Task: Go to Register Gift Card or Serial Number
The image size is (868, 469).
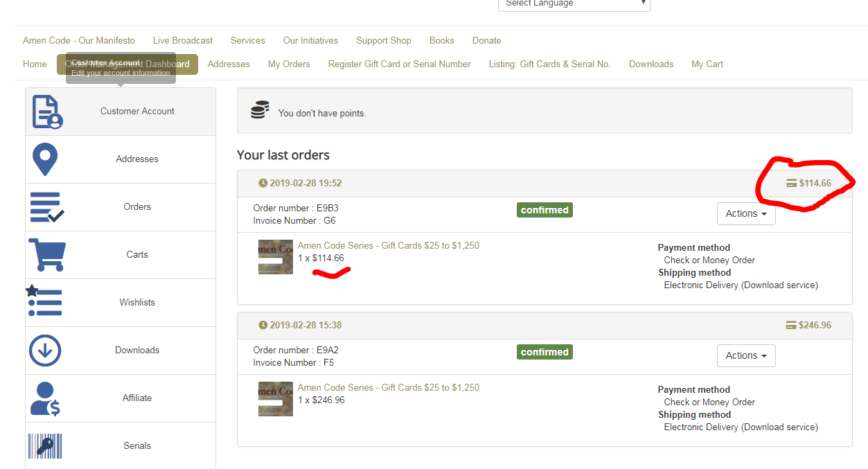Action: [x=399, y=64]
